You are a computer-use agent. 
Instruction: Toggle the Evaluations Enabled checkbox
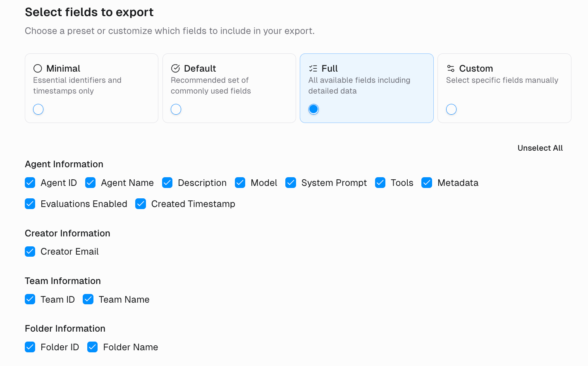pyautogui.click(x=30, y=204)
